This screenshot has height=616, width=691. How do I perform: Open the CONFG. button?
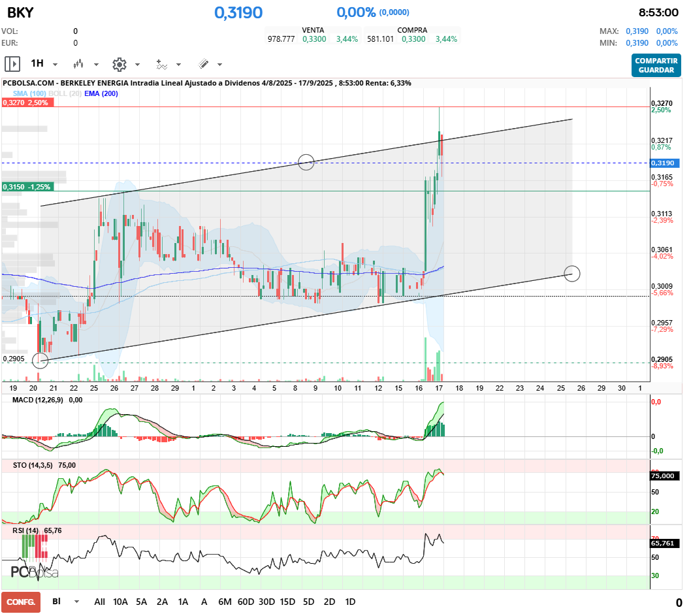[x=21, y=602]
